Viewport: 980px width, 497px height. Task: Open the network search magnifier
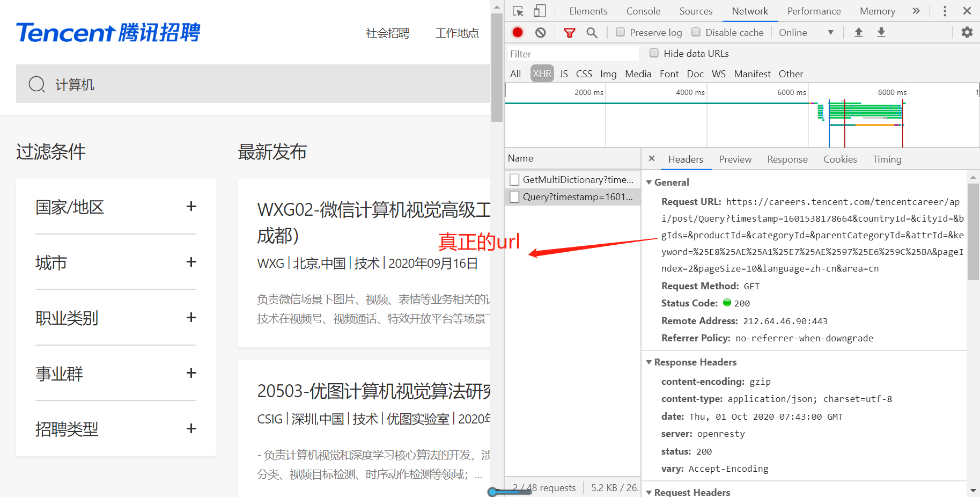592,33
